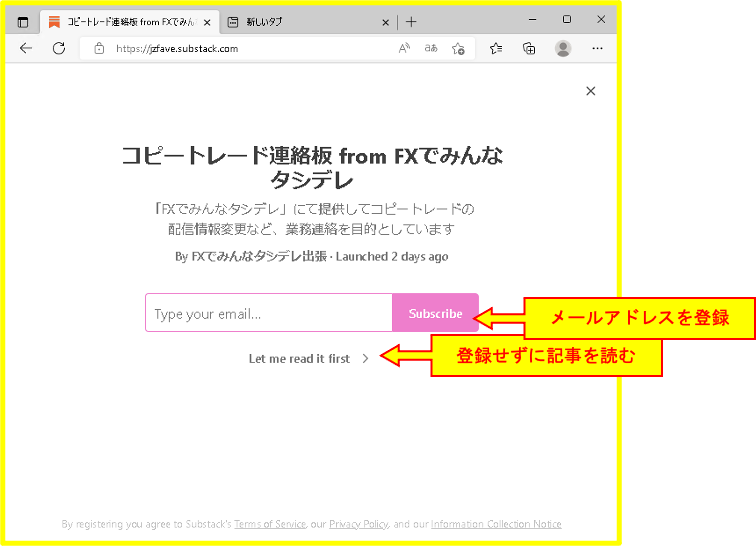Click the chevron next to Let me read it first
This screenshot has width=756, height=546.
coord(365,358)
